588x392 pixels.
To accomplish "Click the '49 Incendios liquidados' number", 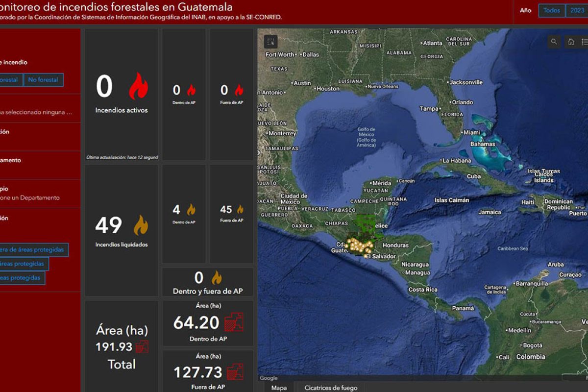I will [108, 225].
